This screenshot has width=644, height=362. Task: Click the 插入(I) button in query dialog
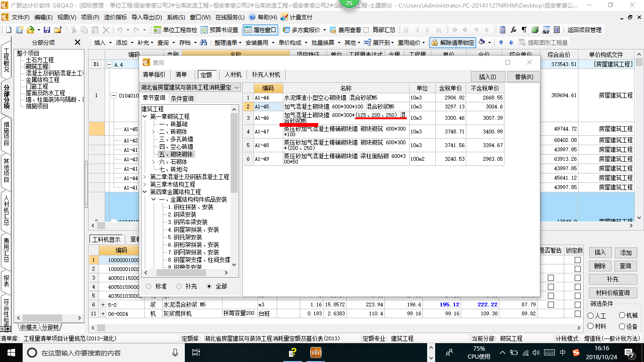(x=487, y=77)
